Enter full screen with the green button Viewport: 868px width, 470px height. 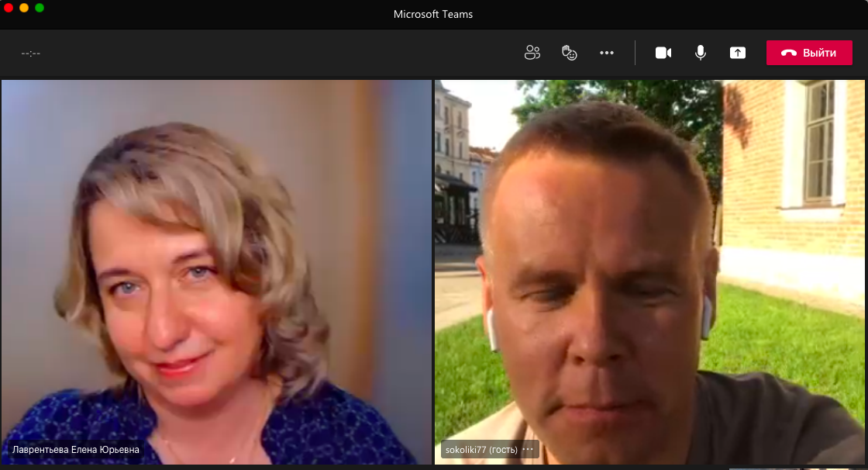pos(40,8)
